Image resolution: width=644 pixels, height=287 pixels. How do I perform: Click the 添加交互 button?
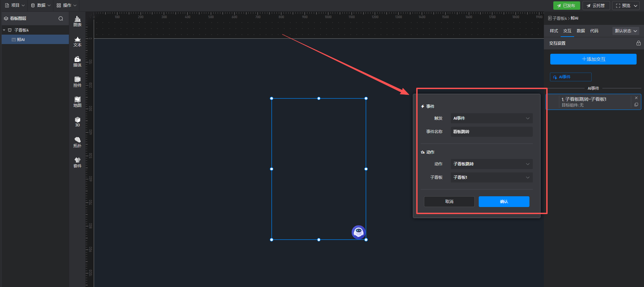click(x=593, y=59)
